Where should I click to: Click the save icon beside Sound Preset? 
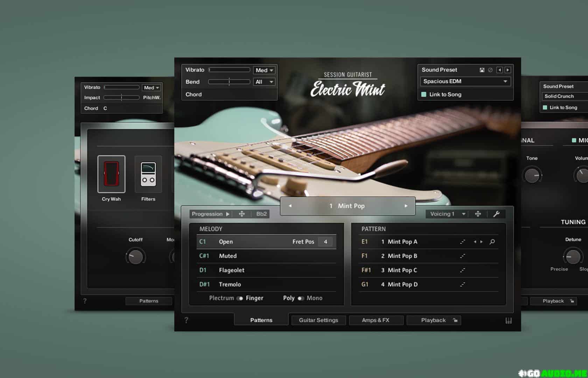pyautogui.click(x=482, y=70)
